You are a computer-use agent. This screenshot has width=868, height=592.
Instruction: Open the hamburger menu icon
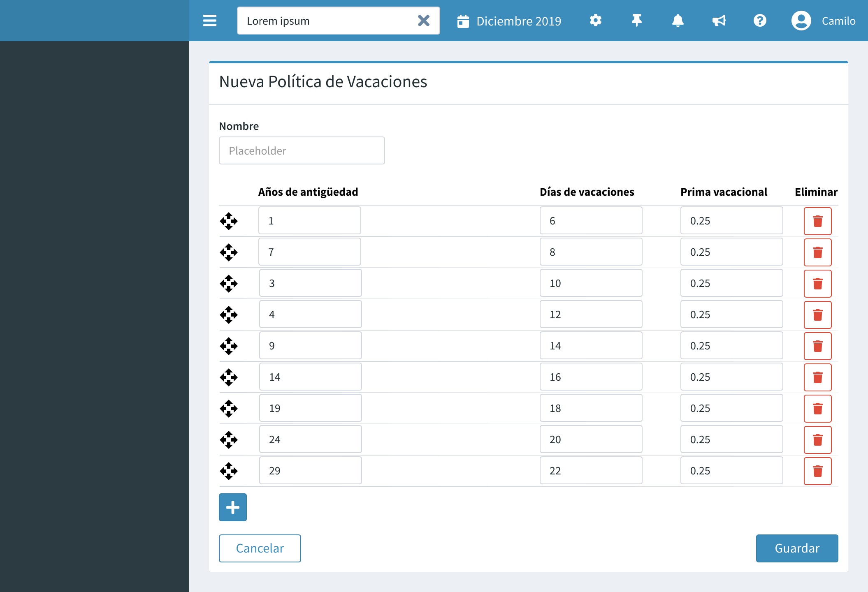click(209, 21)
